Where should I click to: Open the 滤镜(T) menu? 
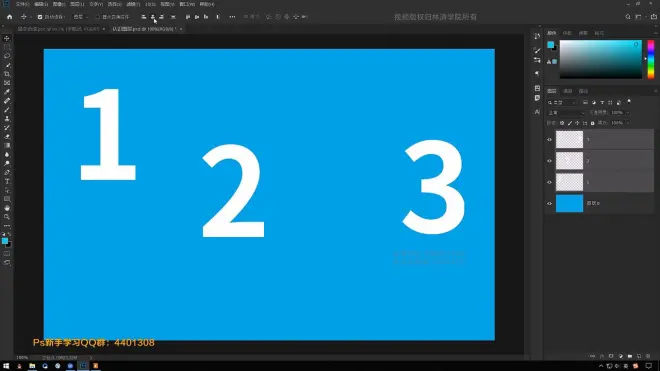coord(133,4)
